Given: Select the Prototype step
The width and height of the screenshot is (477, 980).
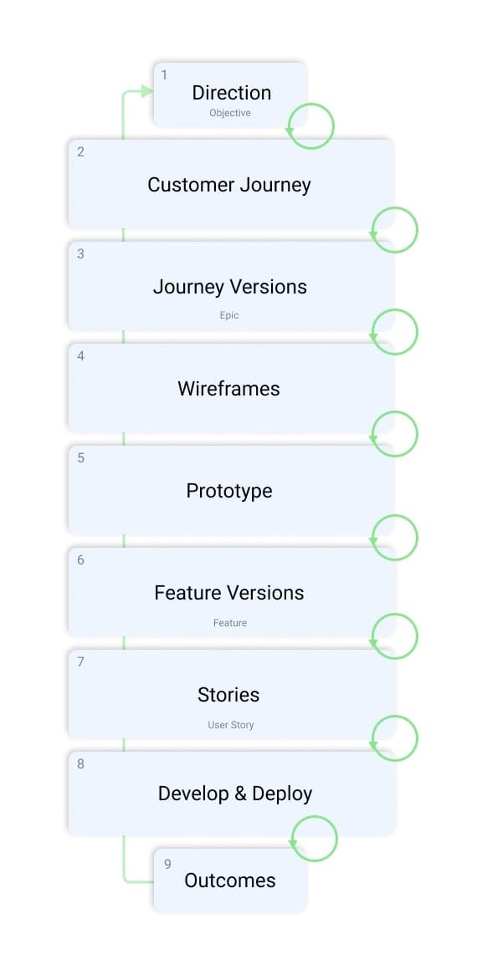Looking at the screenshot, I should coord(231,490).
